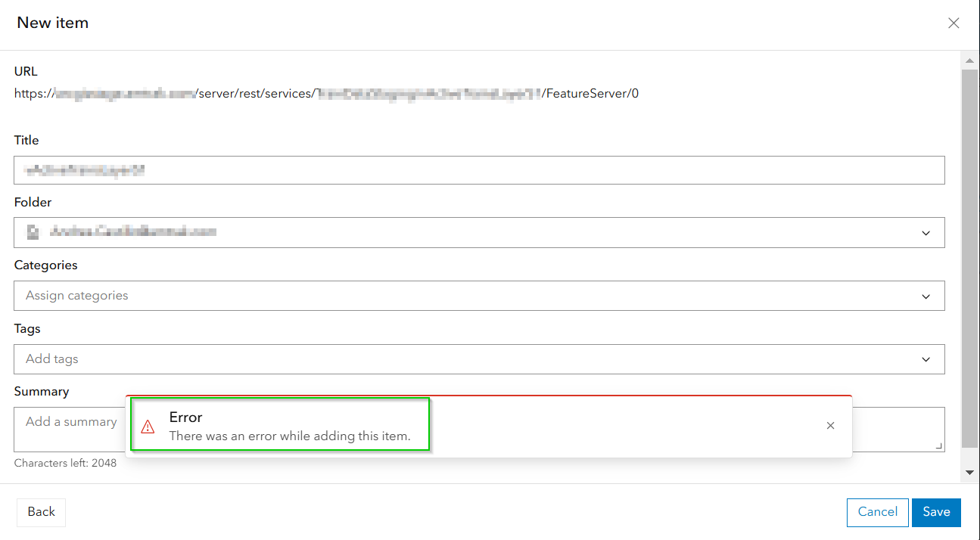
Task: Save the new item
Action: coord(936,512)
